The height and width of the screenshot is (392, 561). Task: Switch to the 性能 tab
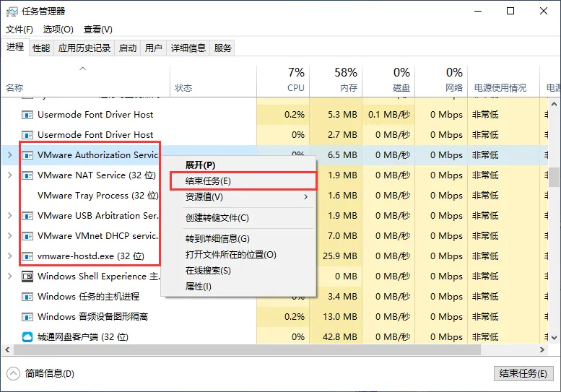(41, 48)
